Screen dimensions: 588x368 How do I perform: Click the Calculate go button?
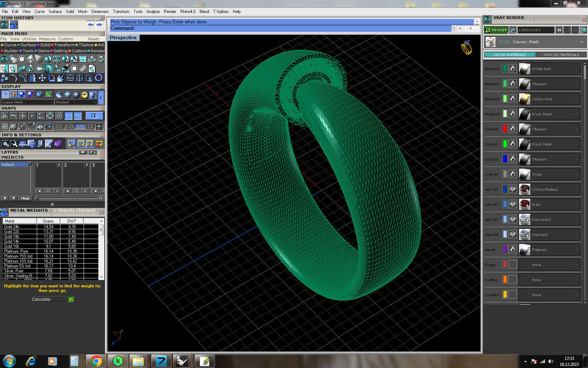point(71,299)
